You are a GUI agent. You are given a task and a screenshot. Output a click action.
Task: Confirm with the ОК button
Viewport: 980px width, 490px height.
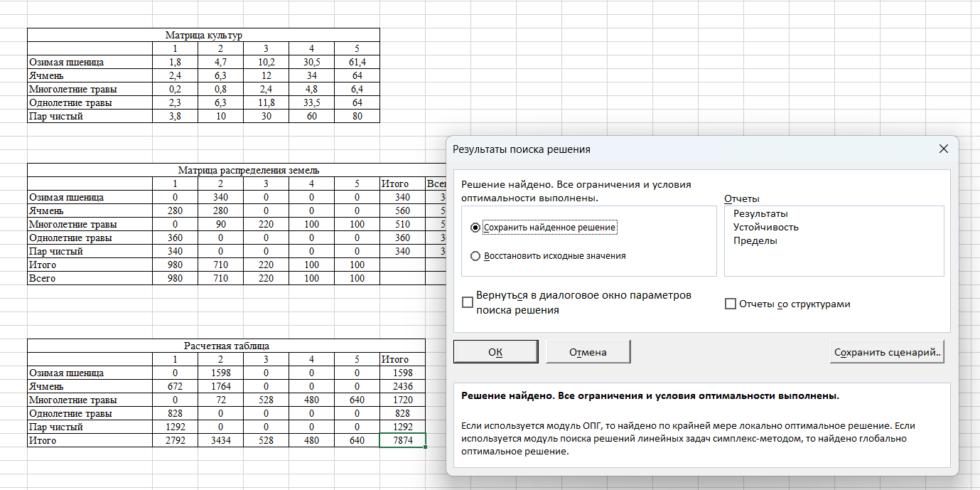(x=495, y=352)
